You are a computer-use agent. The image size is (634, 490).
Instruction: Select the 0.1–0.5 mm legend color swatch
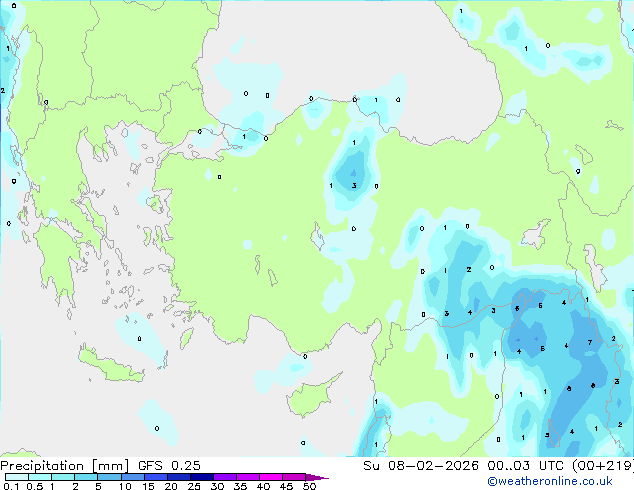(x=17, y=477)
